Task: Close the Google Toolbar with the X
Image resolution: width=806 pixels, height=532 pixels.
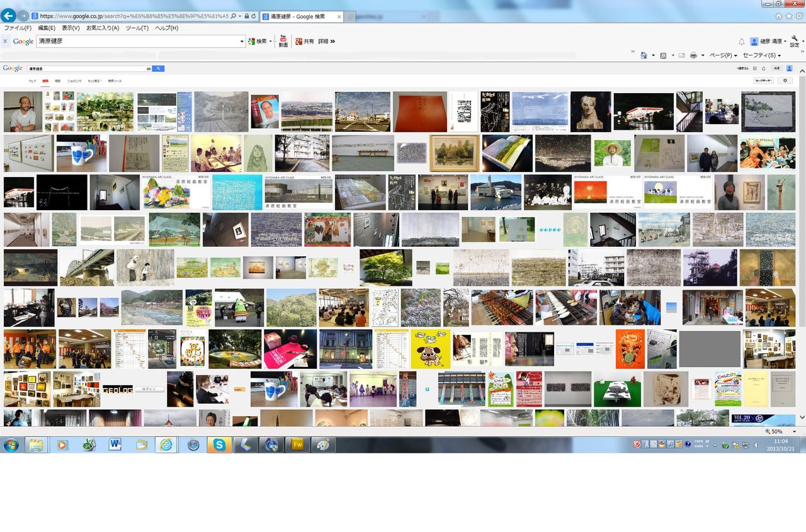Action: [x=5, y=42]
